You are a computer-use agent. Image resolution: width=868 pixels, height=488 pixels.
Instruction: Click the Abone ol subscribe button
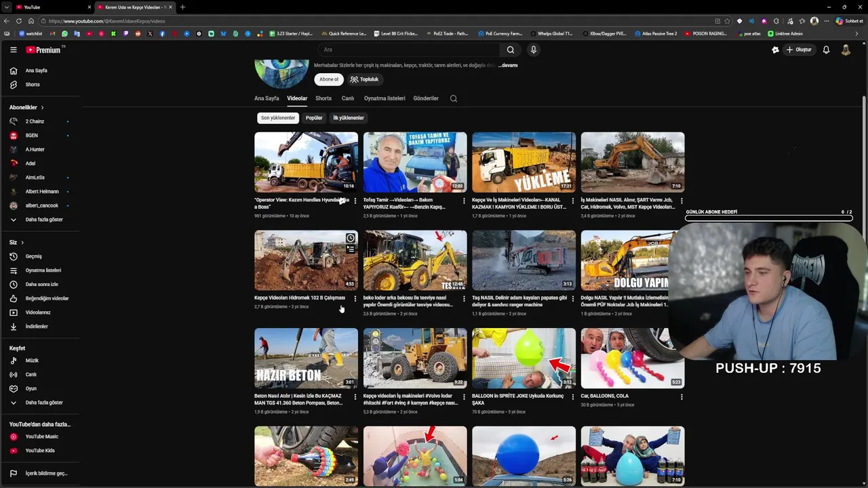point(329,79)
